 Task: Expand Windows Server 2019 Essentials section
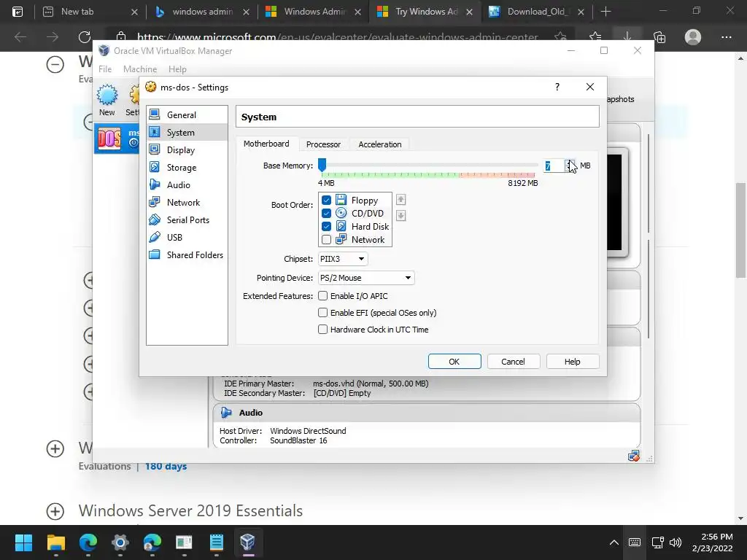coord(55,511)
